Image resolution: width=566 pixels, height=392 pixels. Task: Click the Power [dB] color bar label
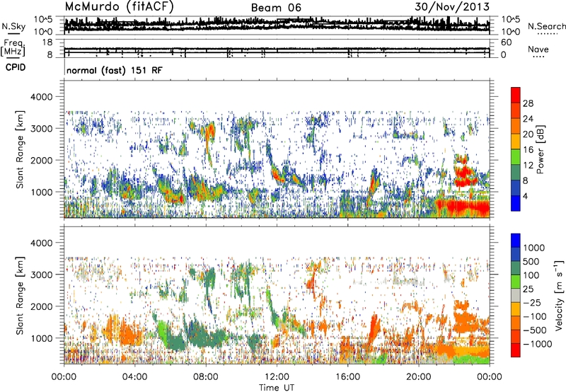541,149
